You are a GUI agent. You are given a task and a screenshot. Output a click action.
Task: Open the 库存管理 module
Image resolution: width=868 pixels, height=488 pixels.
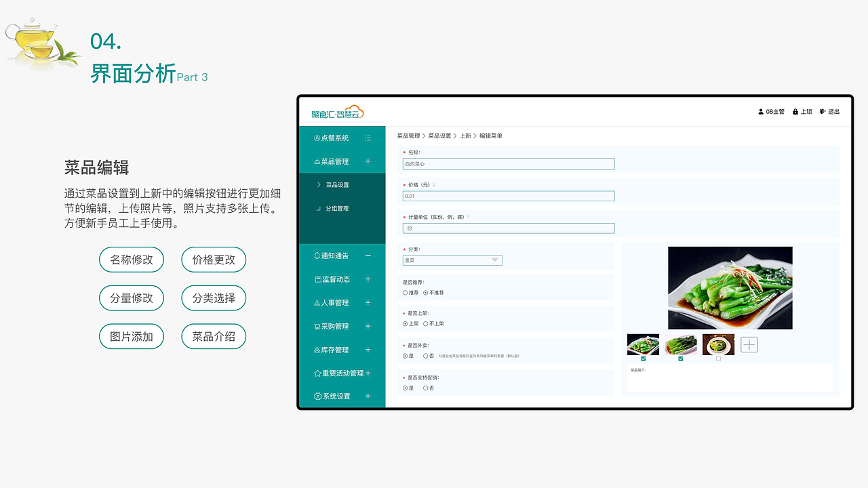[327, 350]
